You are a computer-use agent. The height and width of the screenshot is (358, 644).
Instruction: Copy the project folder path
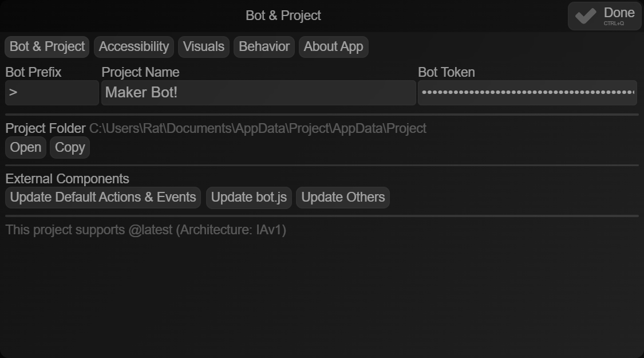69,147
